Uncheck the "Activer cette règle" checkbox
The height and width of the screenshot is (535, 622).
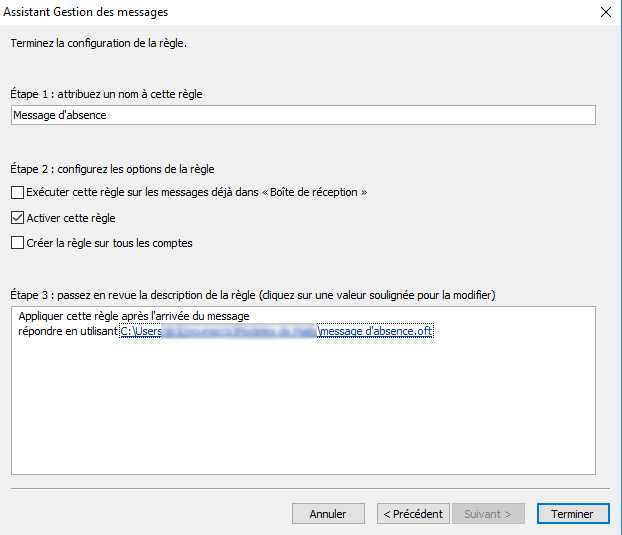coord(17,217)
